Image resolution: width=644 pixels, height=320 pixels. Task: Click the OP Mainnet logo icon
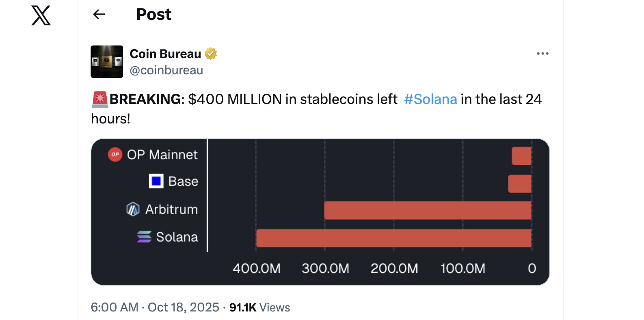(x=115, y=154)
